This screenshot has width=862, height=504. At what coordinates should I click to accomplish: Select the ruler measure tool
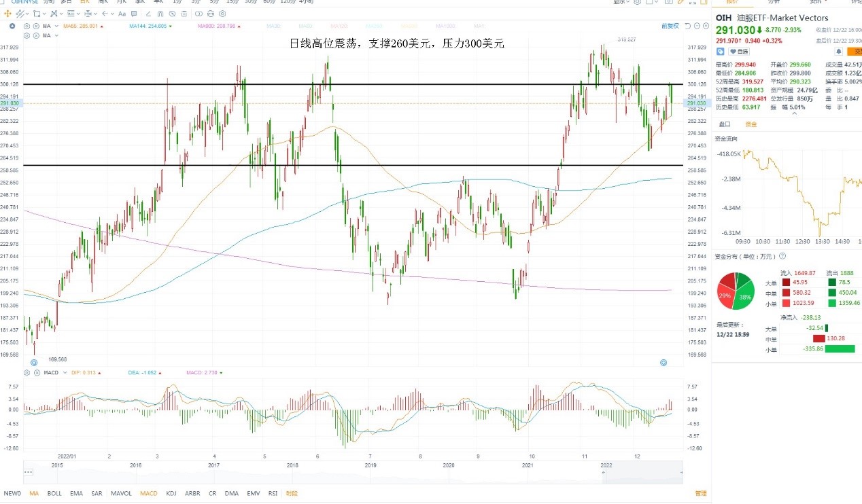coord(148,14)
